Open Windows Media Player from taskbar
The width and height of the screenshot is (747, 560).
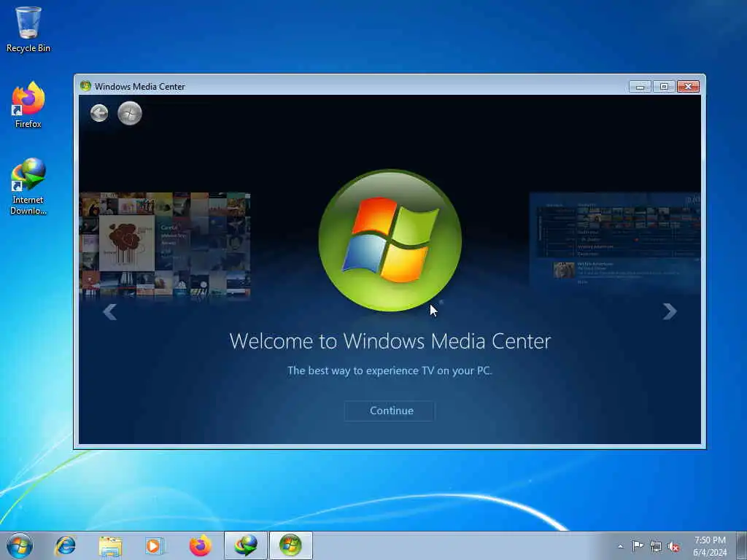155,546
